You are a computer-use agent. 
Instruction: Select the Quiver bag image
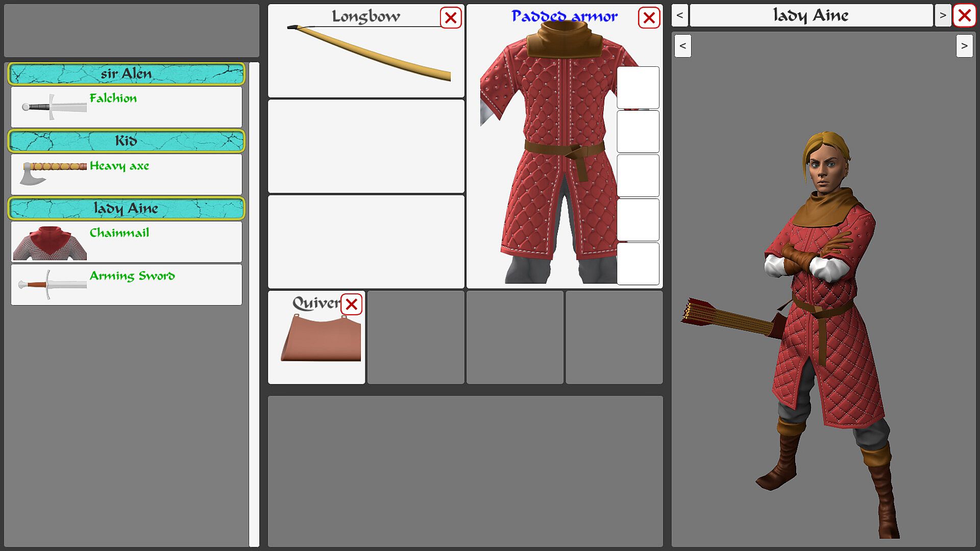pyautogui.click(x=321, y=339)
